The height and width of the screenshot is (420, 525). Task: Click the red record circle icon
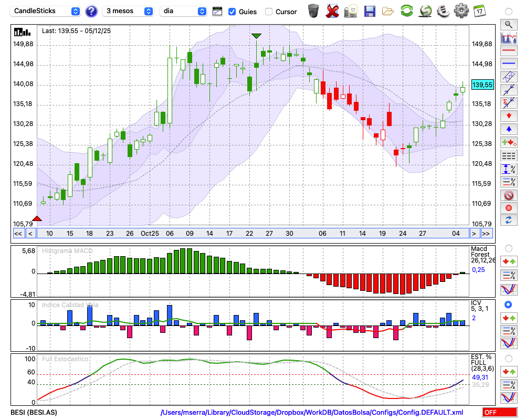[509, 208]
